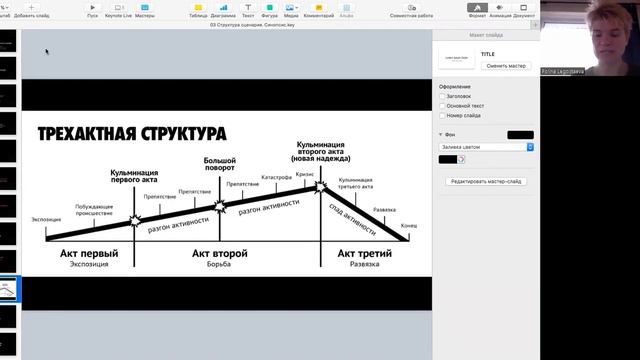The width and height of the screenshot is (640, 360).
Task: Click the Конец label at the diagram end
Action: (409, 225)
